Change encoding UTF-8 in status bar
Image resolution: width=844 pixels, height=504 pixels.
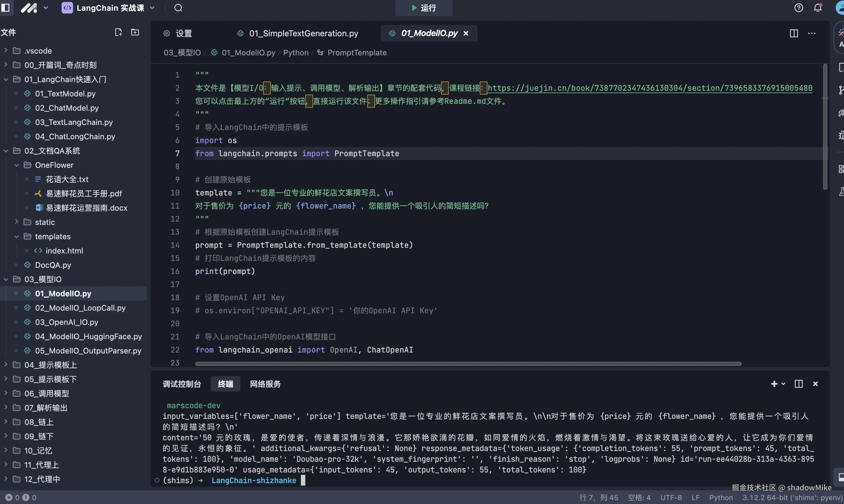click(671, 497)
